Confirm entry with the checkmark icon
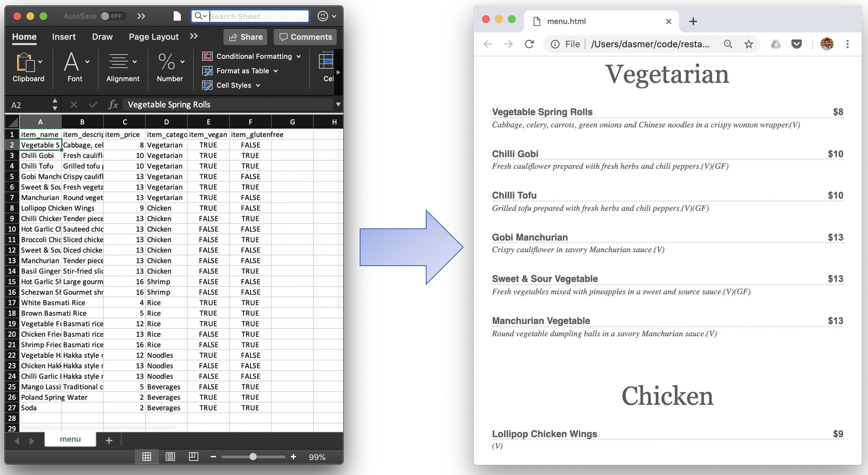 tap(93, 104)
